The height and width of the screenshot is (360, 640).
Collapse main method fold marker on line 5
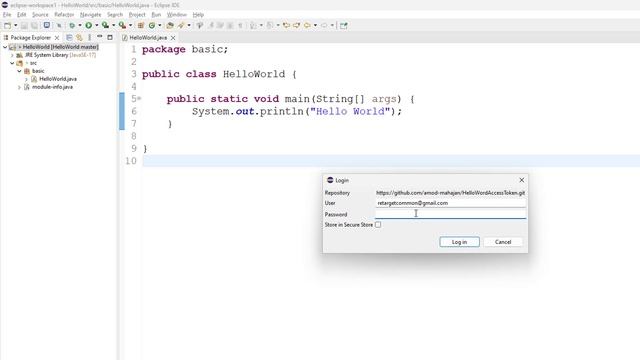tap(139, 98)
